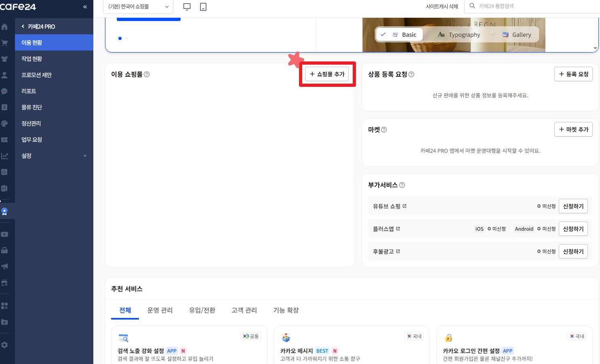Open the 카카오 메시지 service card

click(x=352, y=345)
